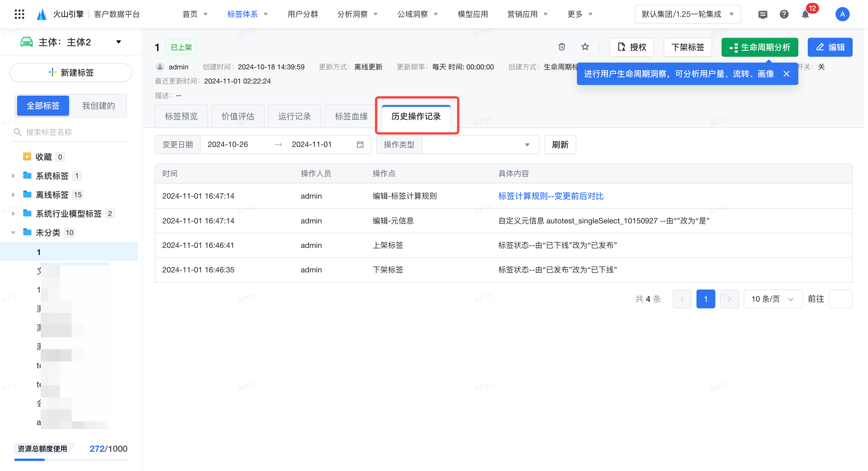Click the 上架标签 operation cell
Screen dimensions: 868x471
tap(387, 245)
